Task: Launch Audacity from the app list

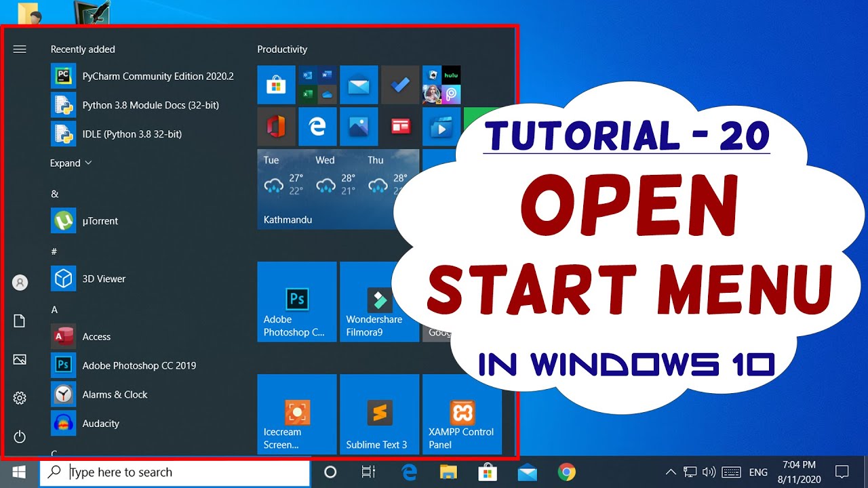Action: (85, 423)
